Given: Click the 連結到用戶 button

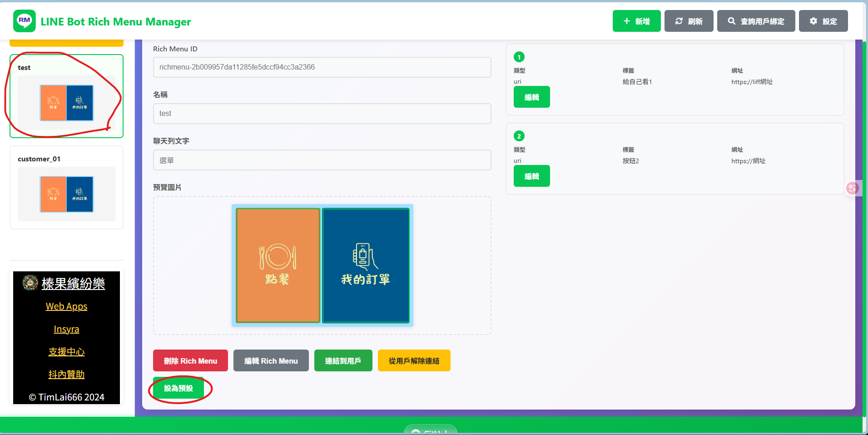Looking at the screenshot, I should point(343,360).
